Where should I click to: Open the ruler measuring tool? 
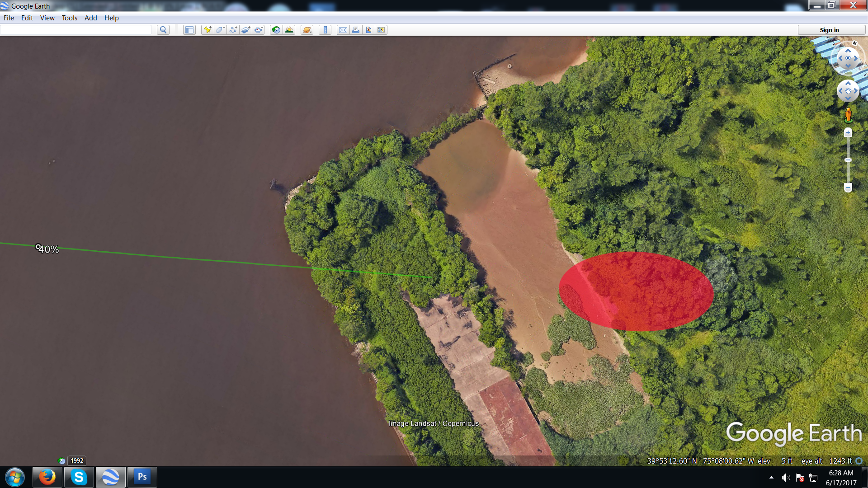tap(325, 30)
